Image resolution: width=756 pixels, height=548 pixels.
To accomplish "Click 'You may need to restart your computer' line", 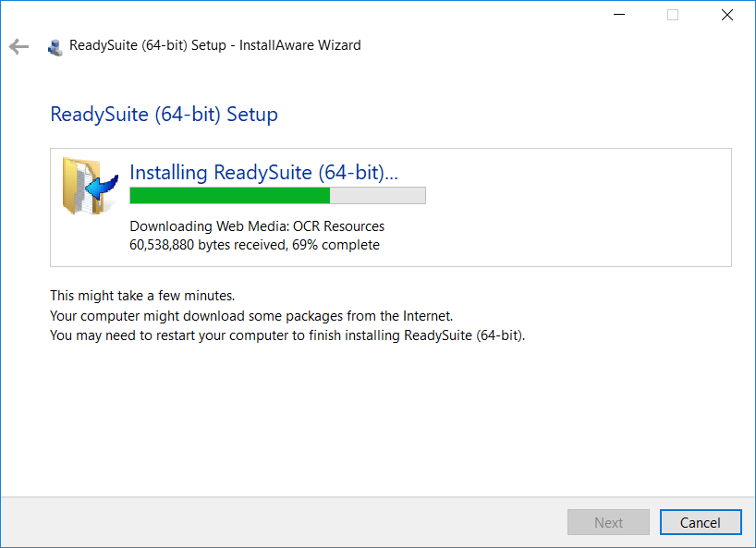I will [287, 335].
